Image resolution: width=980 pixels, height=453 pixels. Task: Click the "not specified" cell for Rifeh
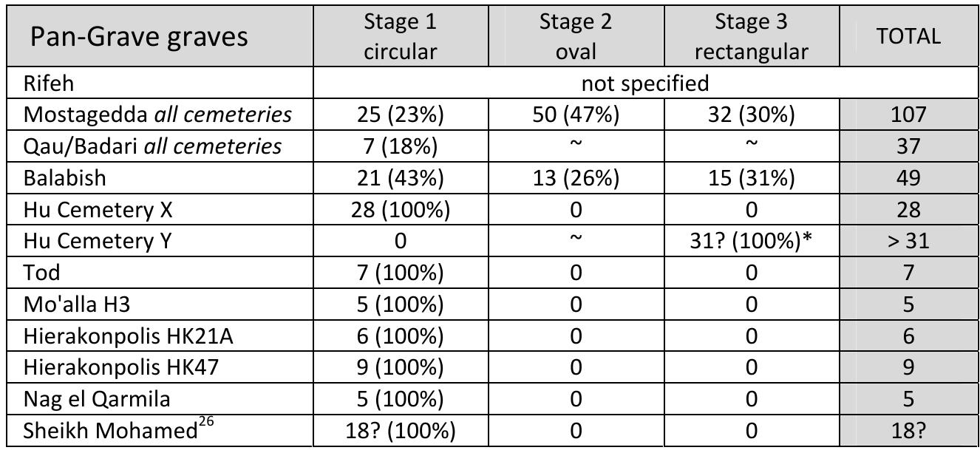coord(644,83)
